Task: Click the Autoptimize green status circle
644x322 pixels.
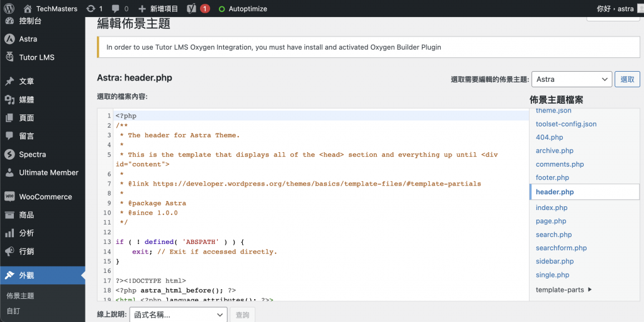Action: pos(222,9)
